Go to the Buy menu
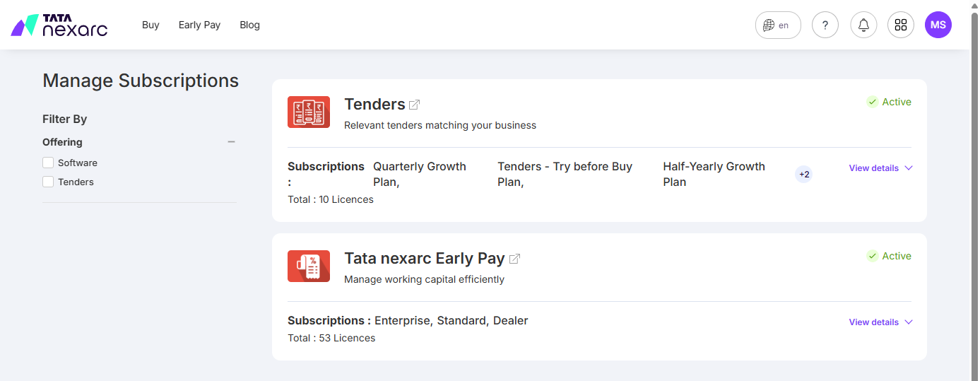Viewport: 980px width, 381px height. (150, 25)
